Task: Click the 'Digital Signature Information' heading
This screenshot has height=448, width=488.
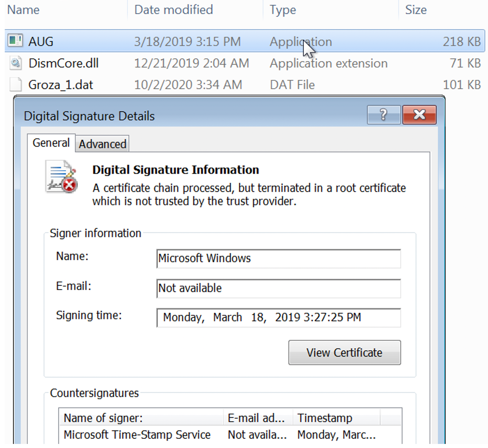Action: pos(176,170)
